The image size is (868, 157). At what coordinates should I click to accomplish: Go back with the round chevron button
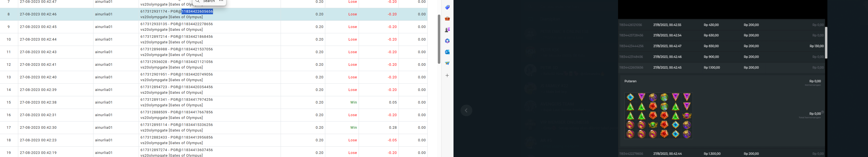(466, 111)
